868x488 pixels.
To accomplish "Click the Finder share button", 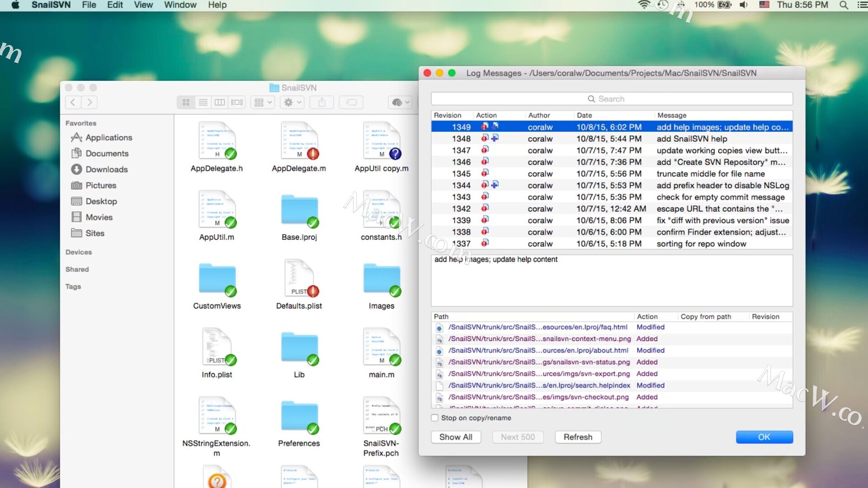I will pos(322,103).
